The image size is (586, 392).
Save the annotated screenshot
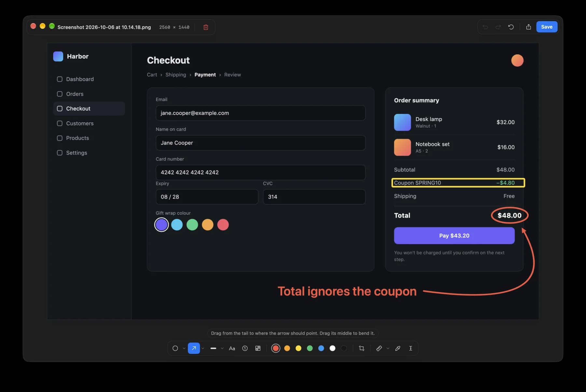[547, 27]
